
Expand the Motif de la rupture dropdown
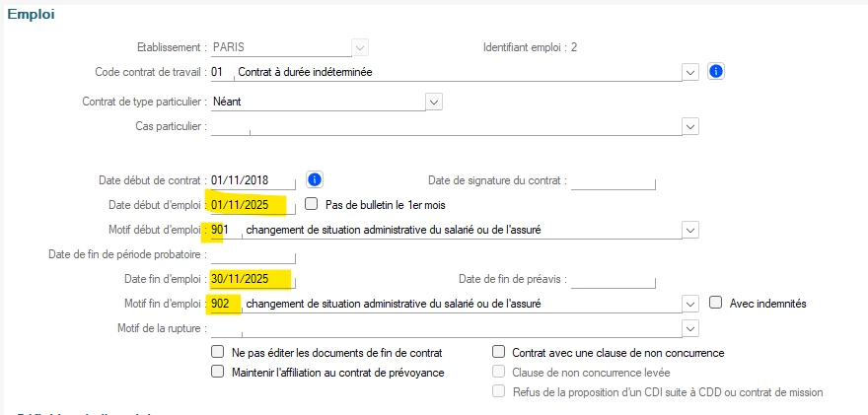pos(690,327)
